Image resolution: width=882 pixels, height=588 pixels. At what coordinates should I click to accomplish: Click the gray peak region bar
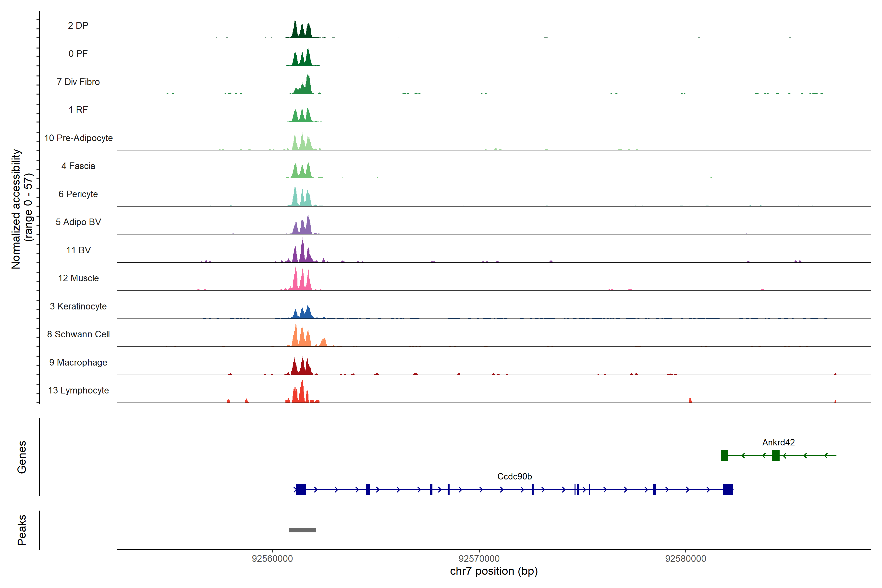click(x=302, y=530)
